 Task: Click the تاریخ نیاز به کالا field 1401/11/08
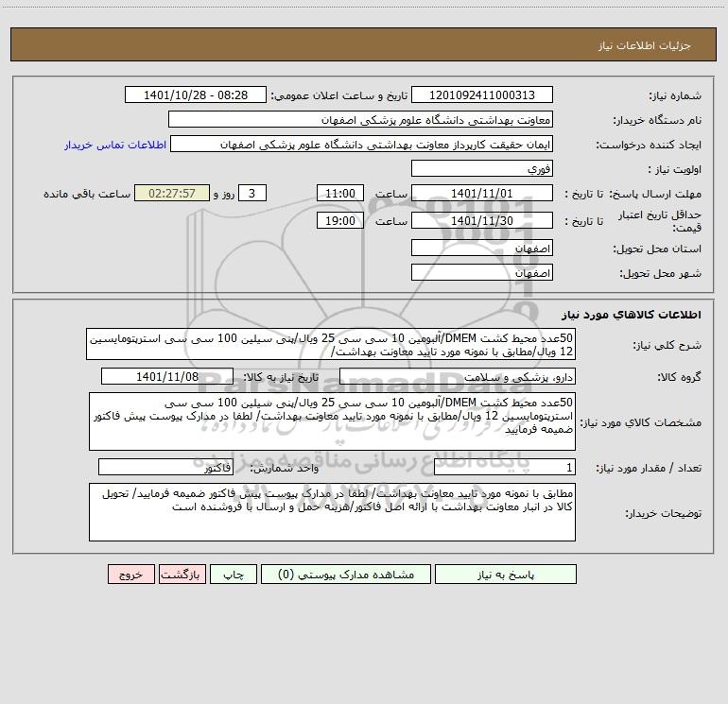(x=167, y=376)
